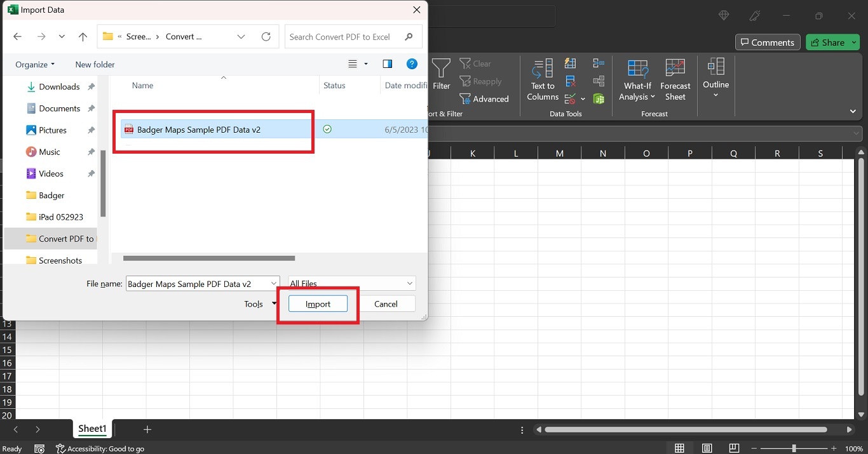Open Accessibility: Good to go status
The image size is (868, 454).
100,448
